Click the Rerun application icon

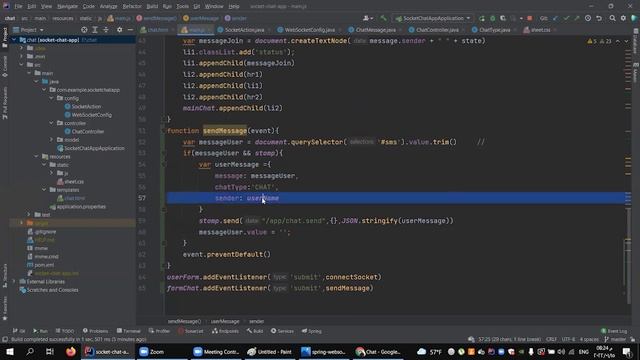click(x=482, y=18)
